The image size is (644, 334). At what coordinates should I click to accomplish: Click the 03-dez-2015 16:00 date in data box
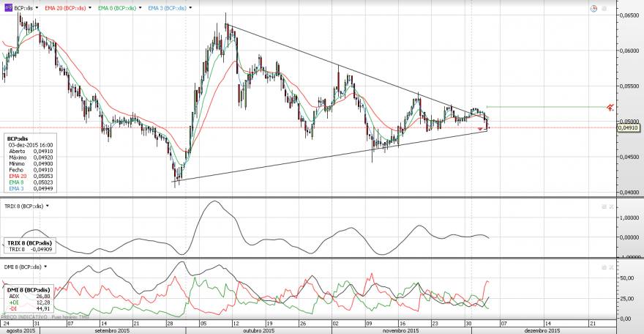(31, 145)
